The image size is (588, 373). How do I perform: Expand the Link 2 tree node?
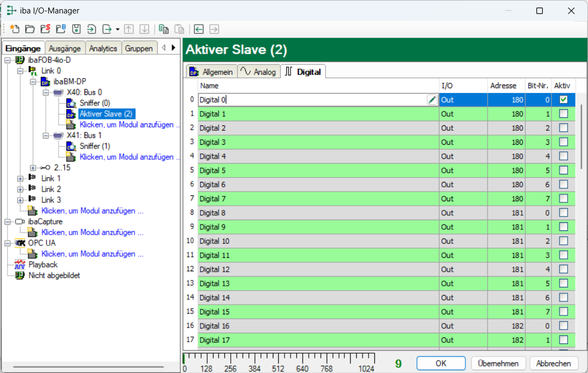pos(20,189)
